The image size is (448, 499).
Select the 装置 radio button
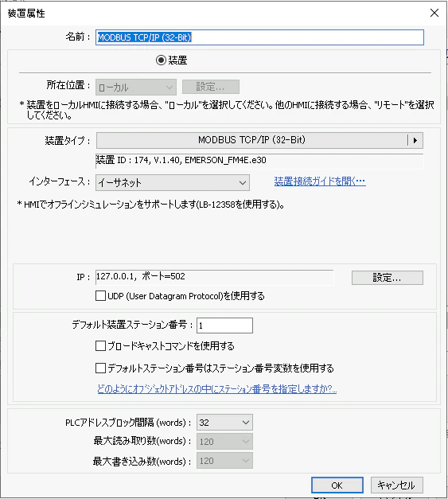tap(161, 60)
